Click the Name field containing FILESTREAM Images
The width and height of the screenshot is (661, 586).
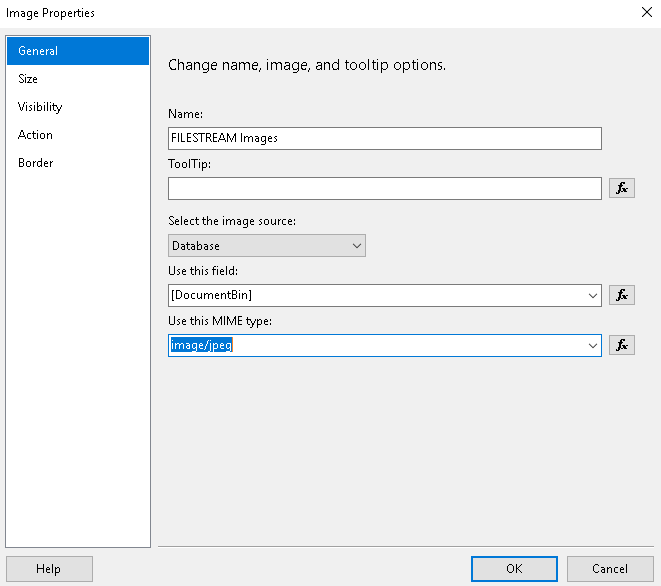tap(384, 138)
